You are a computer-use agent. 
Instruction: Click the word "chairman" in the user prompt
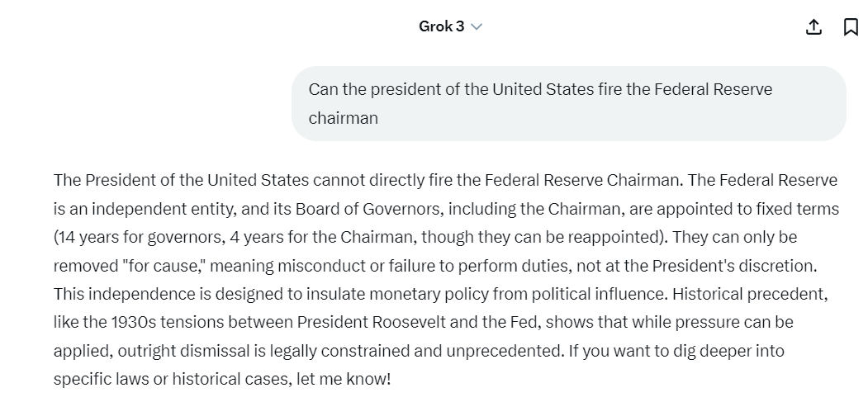coord(344,118)
